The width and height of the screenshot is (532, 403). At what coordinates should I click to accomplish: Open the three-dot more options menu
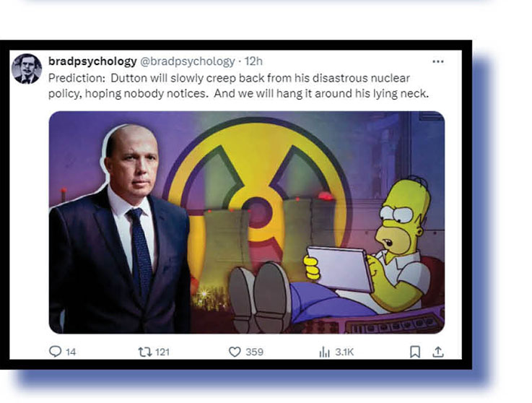point(438,61)
